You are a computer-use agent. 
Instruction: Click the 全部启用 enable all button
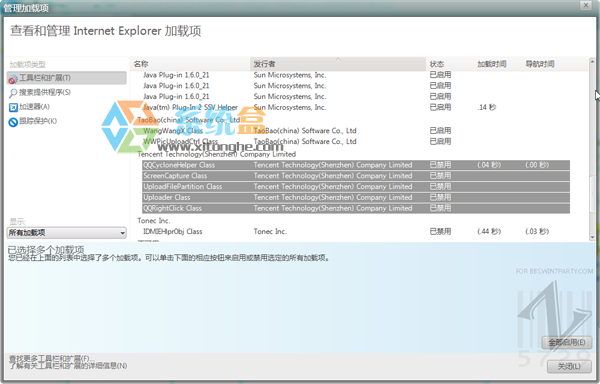pos(567,342)
